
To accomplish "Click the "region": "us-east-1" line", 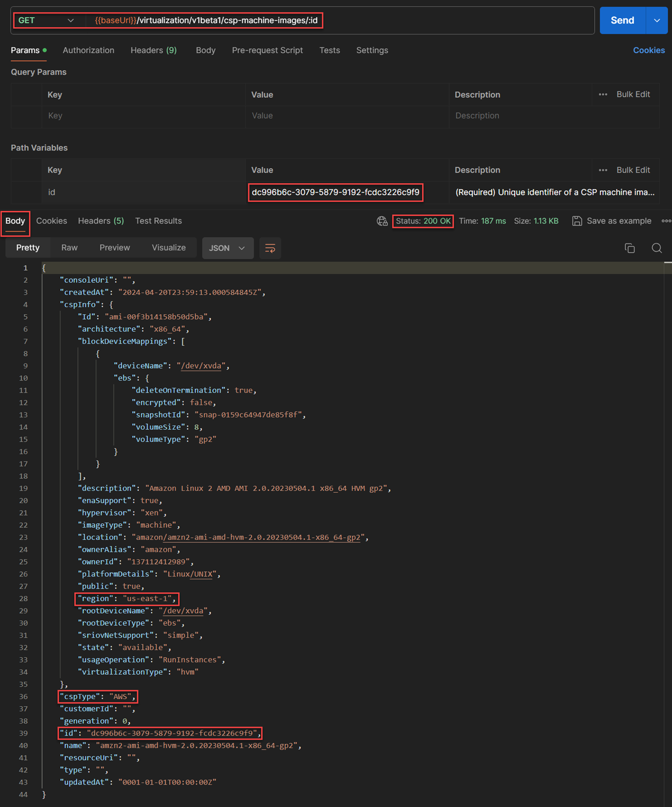I will [127, 598].
